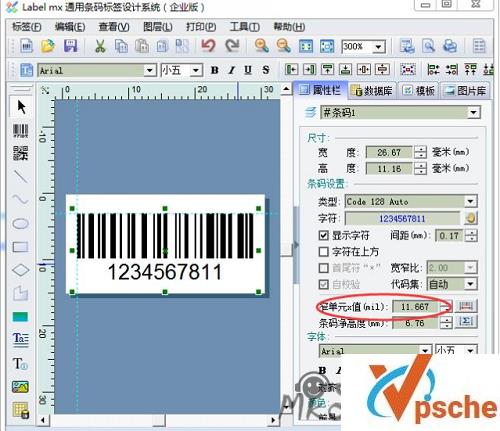Select the ellipse shape tool
Screen dimensions: 500x431
[20, 223]
